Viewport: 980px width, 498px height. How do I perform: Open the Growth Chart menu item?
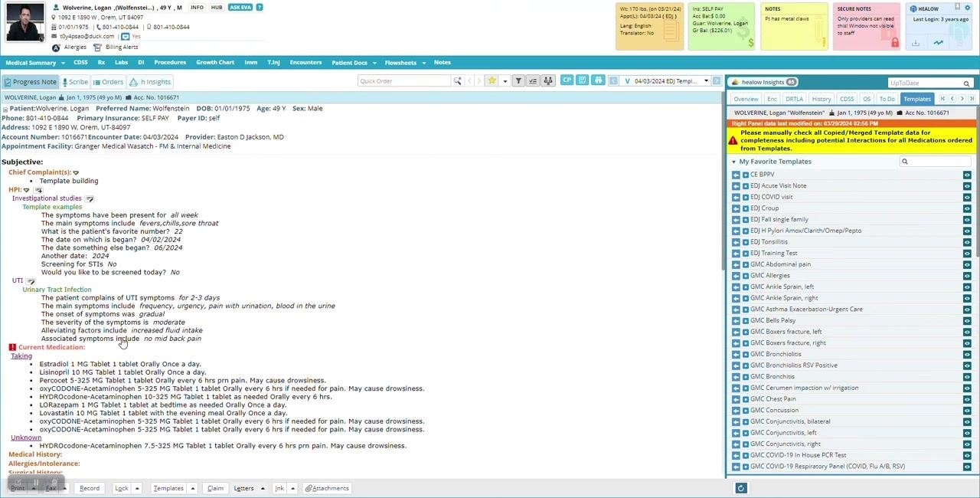pos(215,63)
